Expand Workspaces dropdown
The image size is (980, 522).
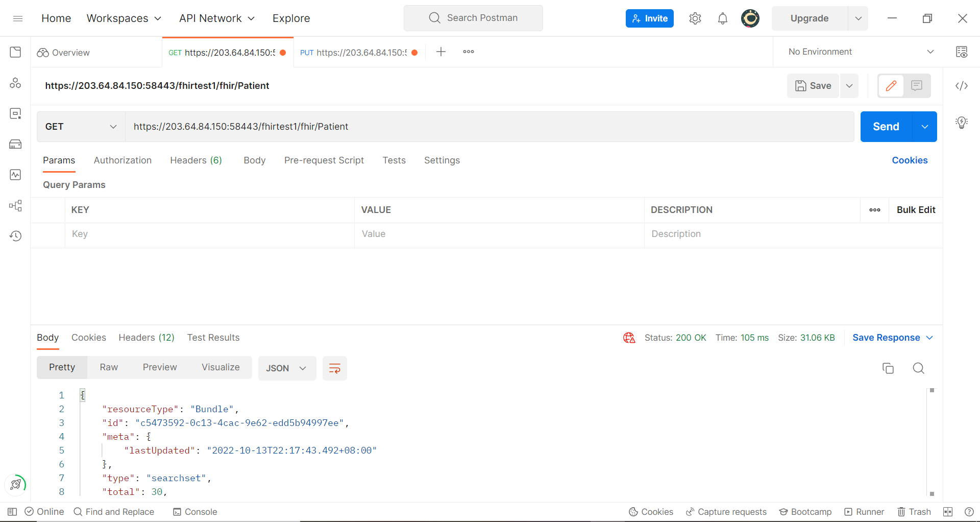[x=124, y=18]
